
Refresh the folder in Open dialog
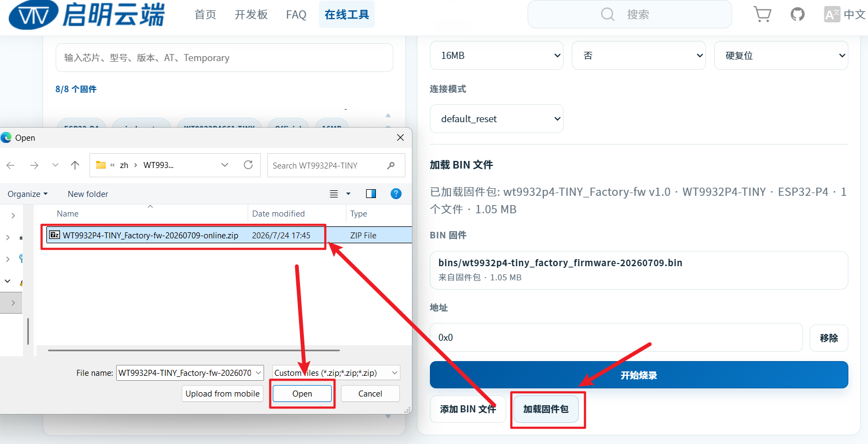point(248,165)
